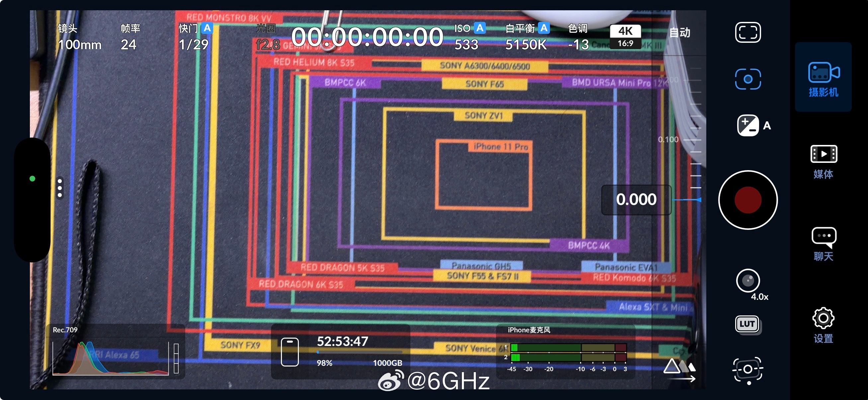The image size is (868, 400).
Task: Tap the 1000GB storage capacity
Action: 388,363
